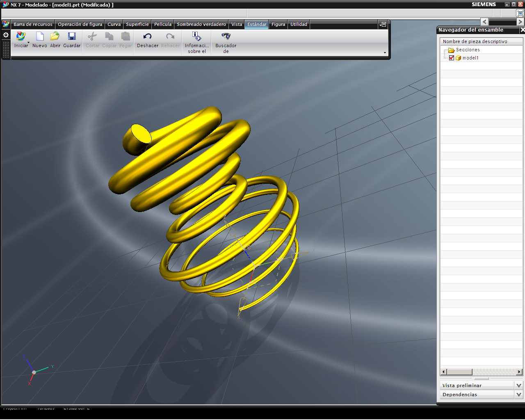525x420 pixels.
Task: Click the Nombre de pieza descriptivo column header
Action: 482,41
